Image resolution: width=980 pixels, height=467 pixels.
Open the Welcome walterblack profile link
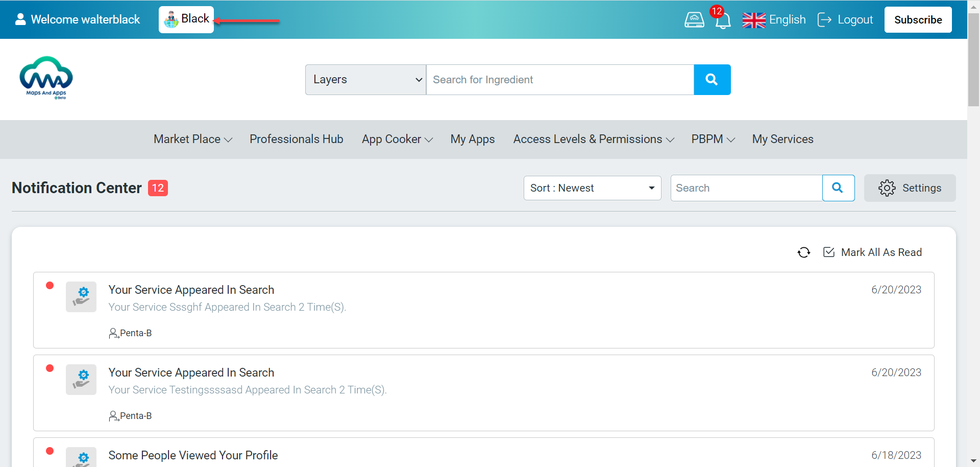click(85, 19)
